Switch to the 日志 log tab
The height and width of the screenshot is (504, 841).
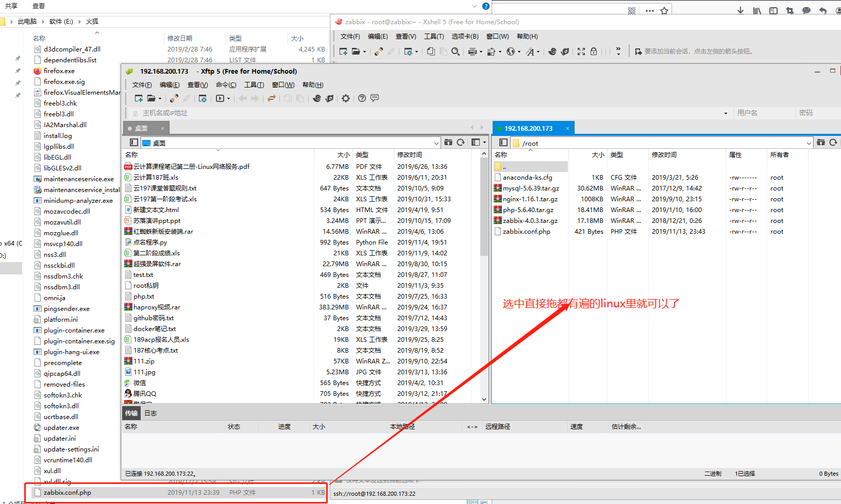[150, 413]
